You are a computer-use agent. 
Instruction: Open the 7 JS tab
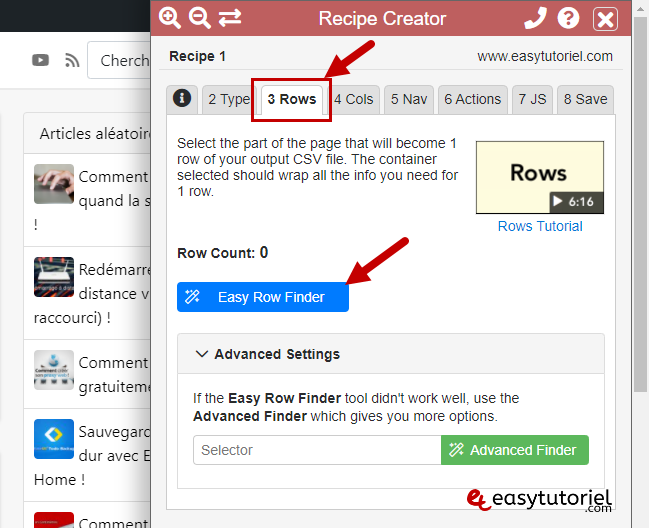[532, 99]
